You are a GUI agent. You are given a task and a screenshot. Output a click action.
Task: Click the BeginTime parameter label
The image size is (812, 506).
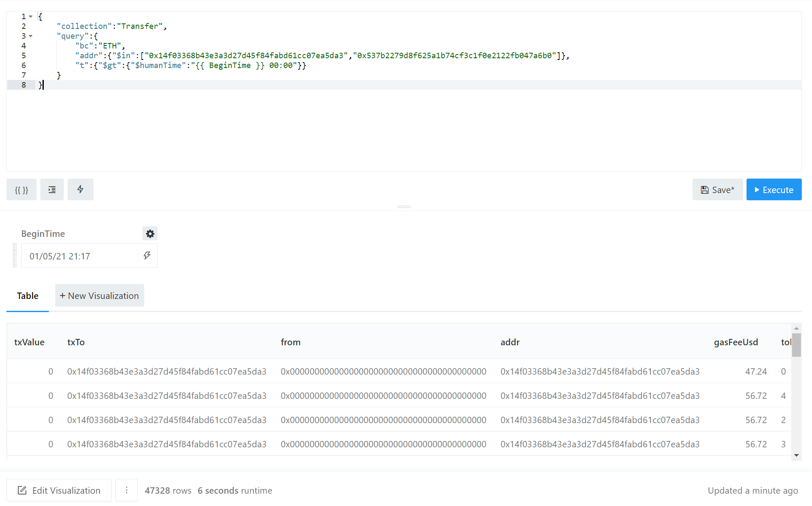click(43, 234)
